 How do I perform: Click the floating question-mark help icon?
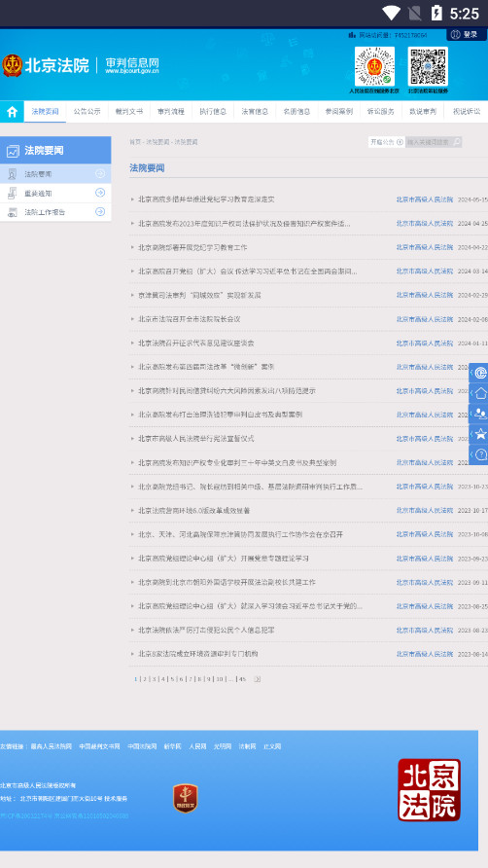click(x=479, y=454)
